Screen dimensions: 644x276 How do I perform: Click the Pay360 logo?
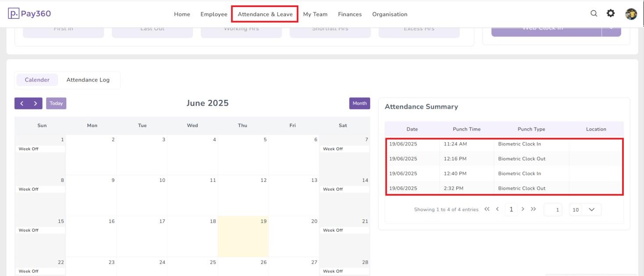pyautogui.click(x=29, y=14)
